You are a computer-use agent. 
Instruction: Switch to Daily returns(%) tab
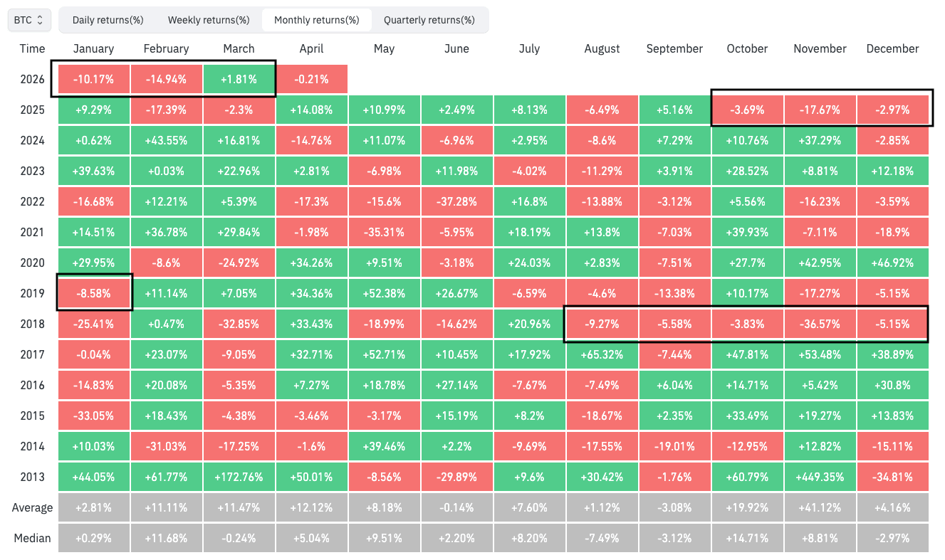pyautogui.click(x=108, y=20)
